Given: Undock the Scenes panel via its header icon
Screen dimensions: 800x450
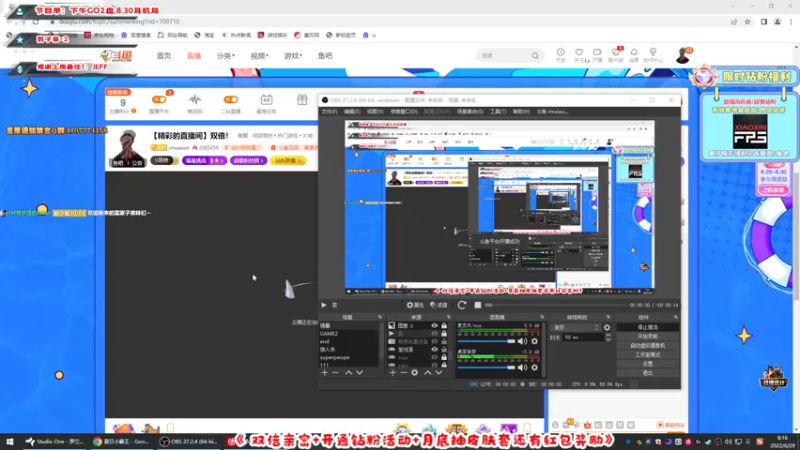Looking at the screenshot, I should point(380,317).
